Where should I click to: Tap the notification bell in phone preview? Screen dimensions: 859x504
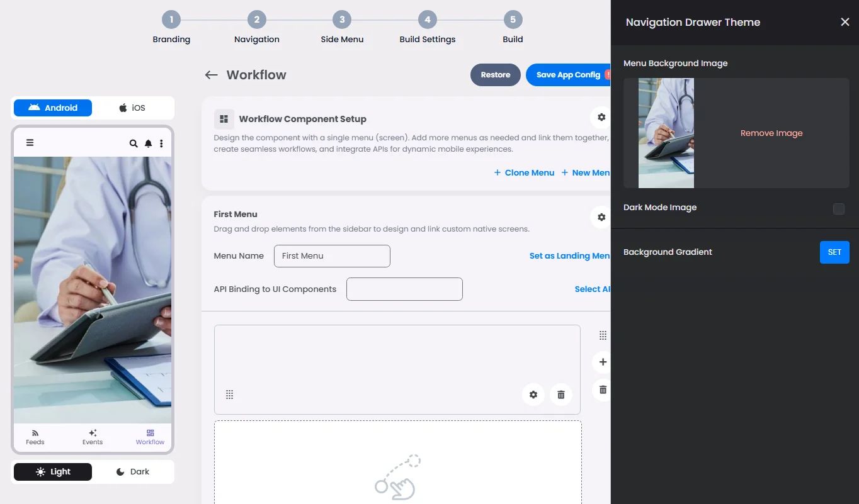[148, 143]
